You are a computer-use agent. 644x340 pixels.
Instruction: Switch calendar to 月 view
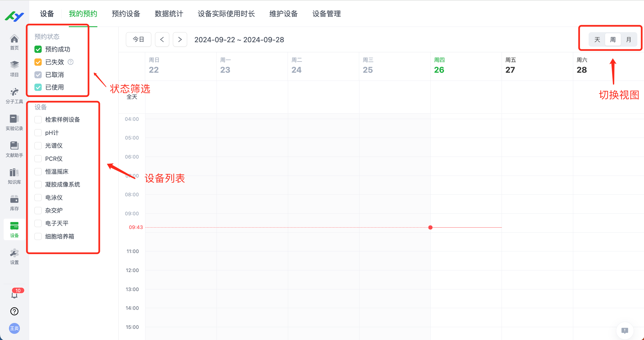pos(629,39)
